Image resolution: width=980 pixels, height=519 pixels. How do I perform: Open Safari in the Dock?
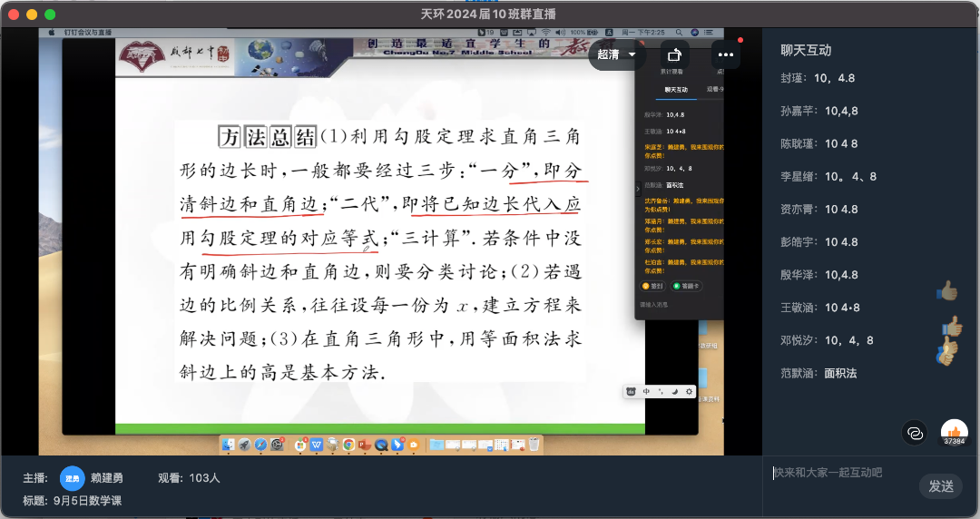260,445
